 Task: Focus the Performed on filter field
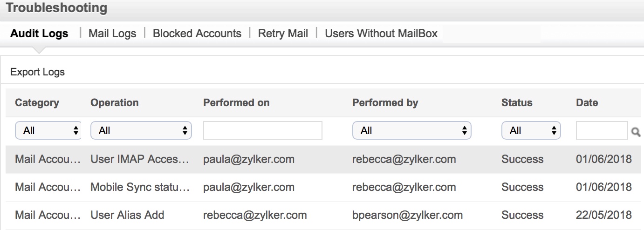pos(263,130)
